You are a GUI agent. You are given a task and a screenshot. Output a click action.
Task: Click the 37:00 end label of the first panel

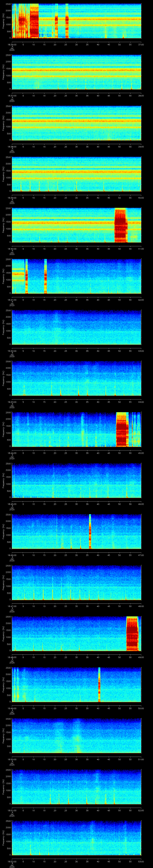click(x=141, y=44)
